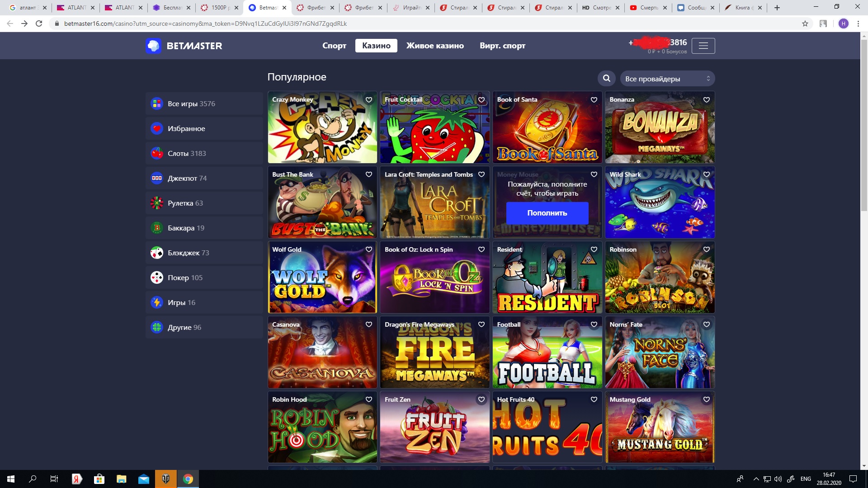Show hidden system tray icons chevron
The height and width of the screenshot is (488, 868).
coord(756,479)
